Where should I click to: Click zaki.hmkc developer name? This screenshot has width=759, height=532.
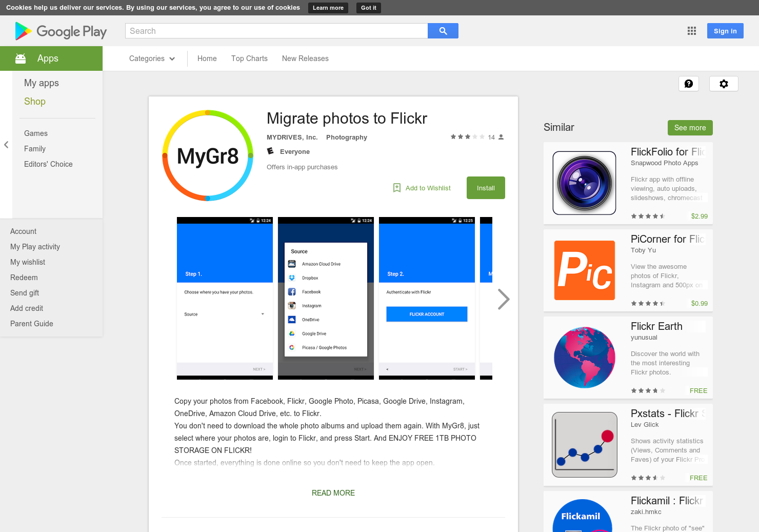point(646,512)
